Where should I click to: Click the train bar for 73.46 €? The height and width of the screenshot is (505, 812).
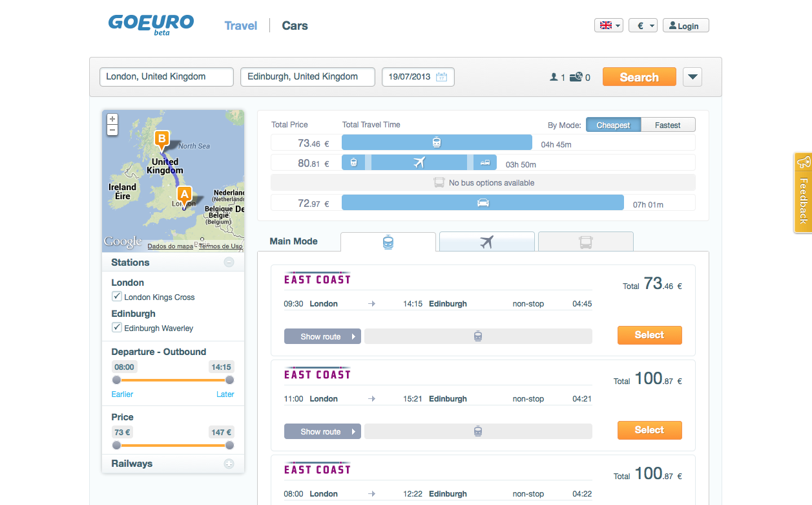point(437,143)
